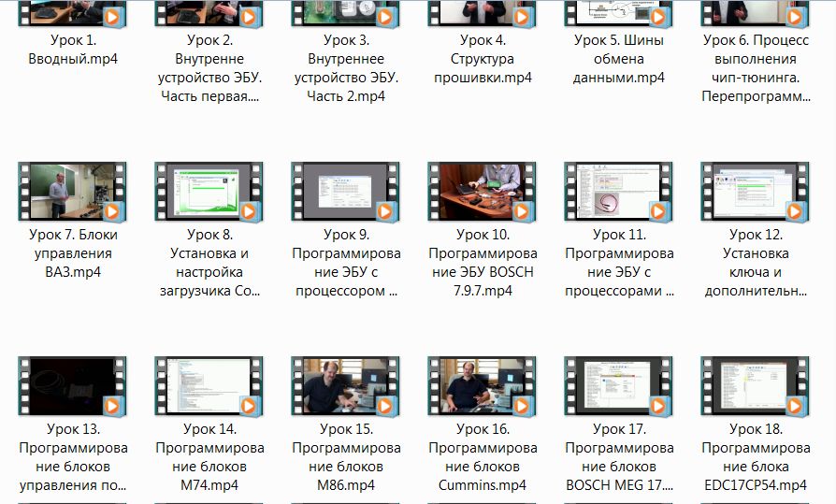
Task: Select the Урок 13 dark video icon
Action: point(73,386)
